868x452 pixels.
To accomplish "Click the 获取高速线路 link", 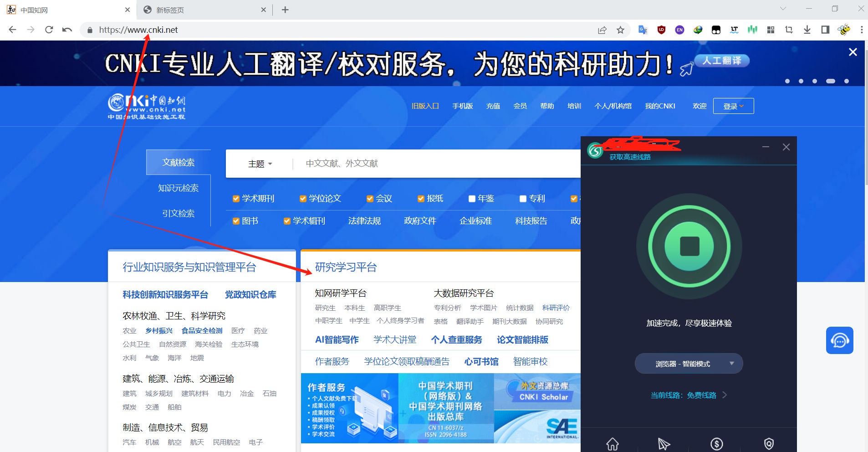I will (x=630, y=157).
